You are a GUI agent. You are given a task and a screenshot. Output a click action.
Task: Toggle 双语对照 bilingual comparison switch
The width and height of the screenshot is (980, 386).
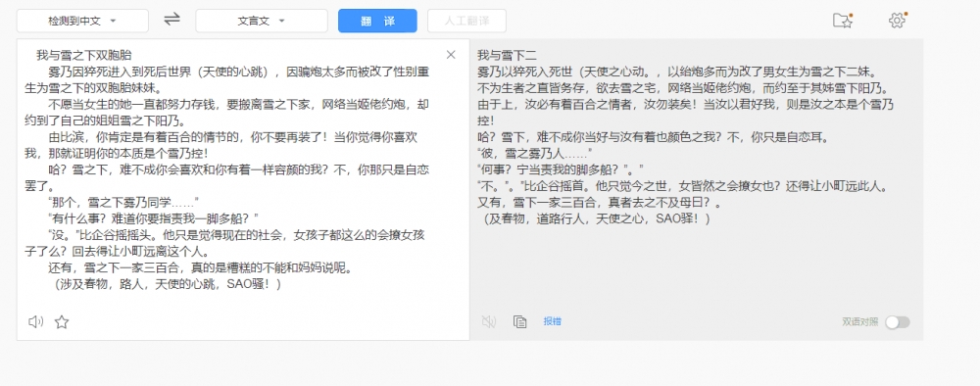898,321
